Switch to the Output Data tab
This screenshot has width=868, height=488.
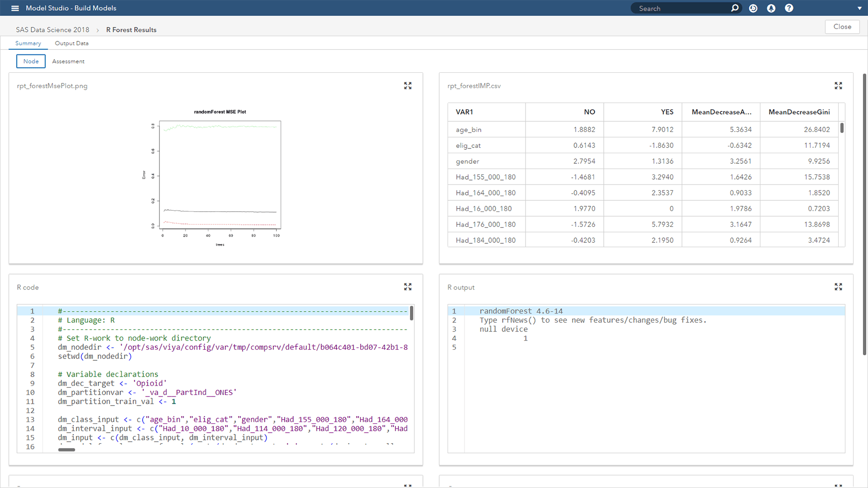[x=72, y=43]
